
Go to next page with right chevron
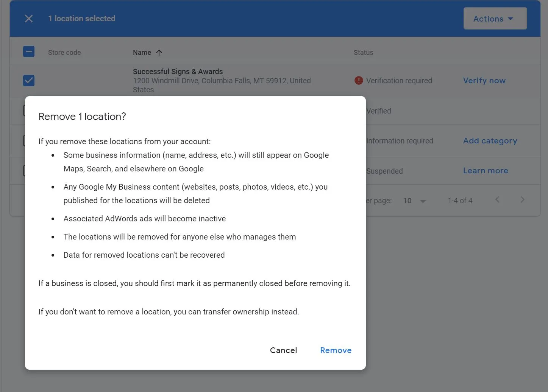pyautogui.click(x=522, y=199)
